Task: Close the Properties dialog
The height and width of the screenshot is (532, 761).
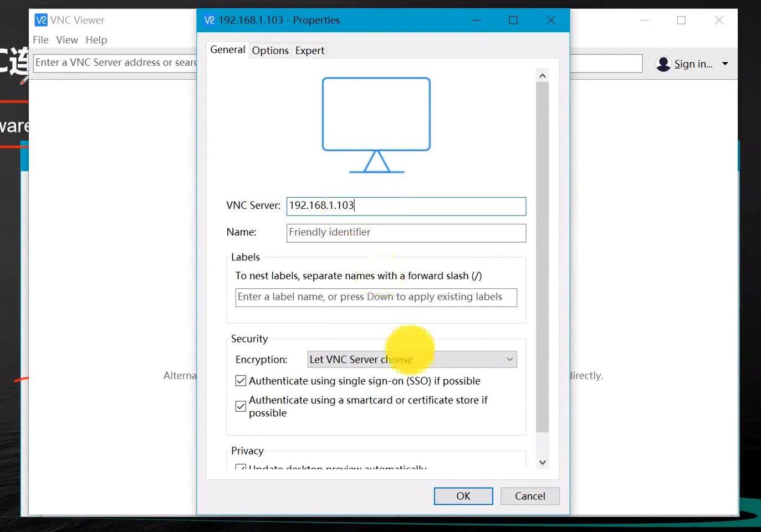Action: 551,21
